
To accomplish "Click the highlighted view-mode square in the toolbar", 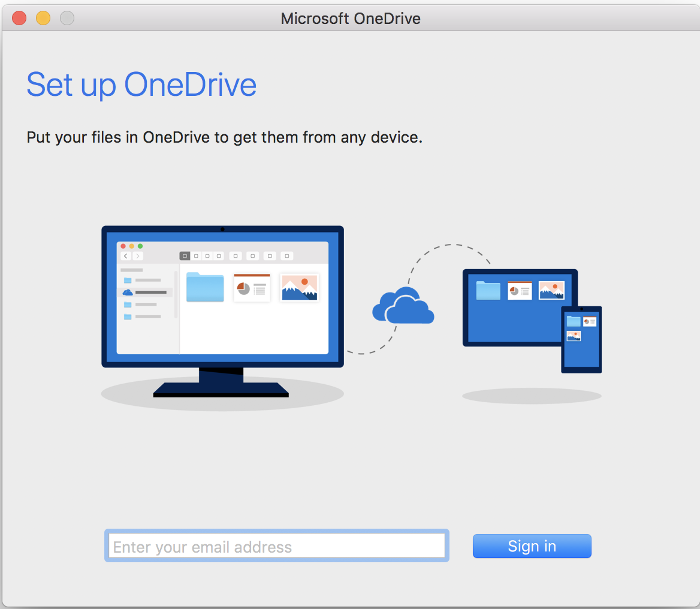I will click(x=184, y=256).
